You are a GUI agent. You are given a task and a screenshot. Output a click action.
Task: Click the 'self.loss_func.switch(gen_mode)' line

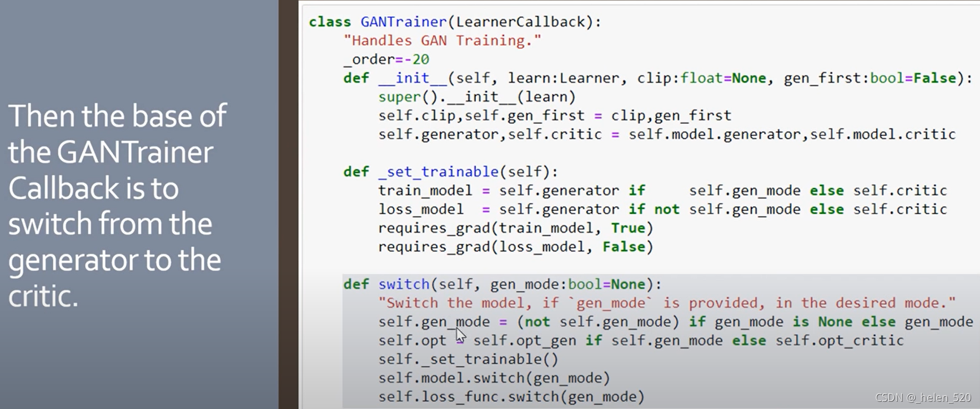(x=511, y=397)
